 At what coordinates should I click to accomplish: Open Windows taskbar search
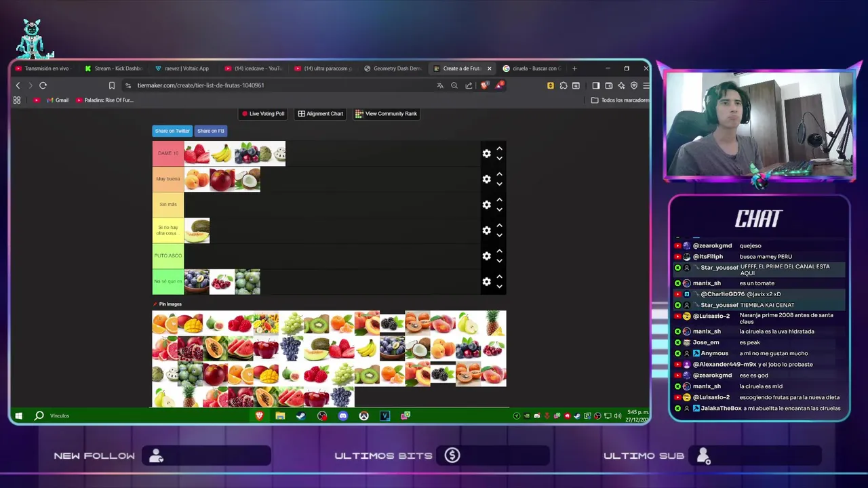coord(39,415)
